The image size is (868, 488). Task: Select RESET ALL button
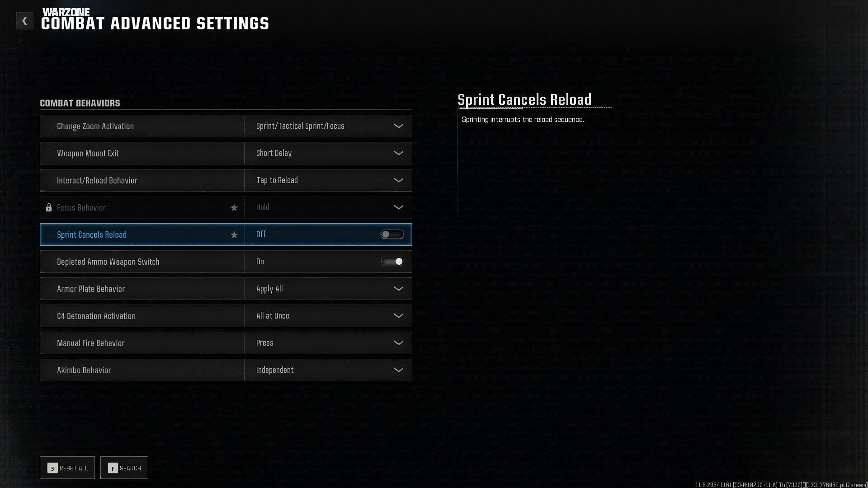click(x=67, y=468)
